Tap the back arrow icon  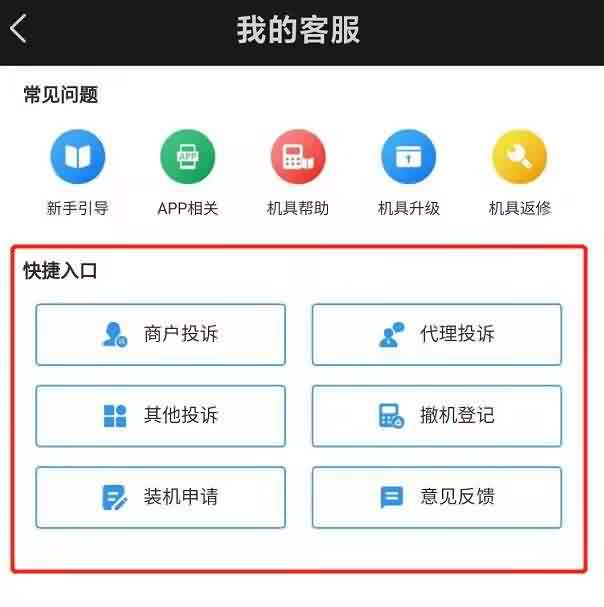pos(18,29)
